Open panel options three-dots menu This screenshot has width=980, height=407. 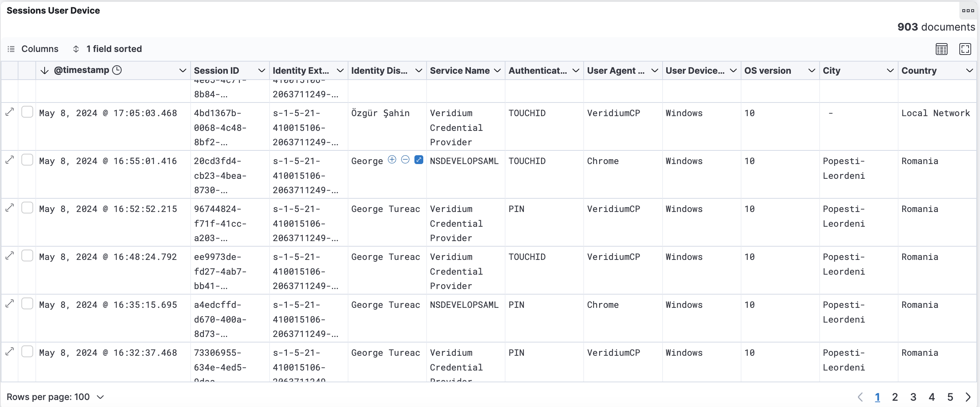pos(968,11)
